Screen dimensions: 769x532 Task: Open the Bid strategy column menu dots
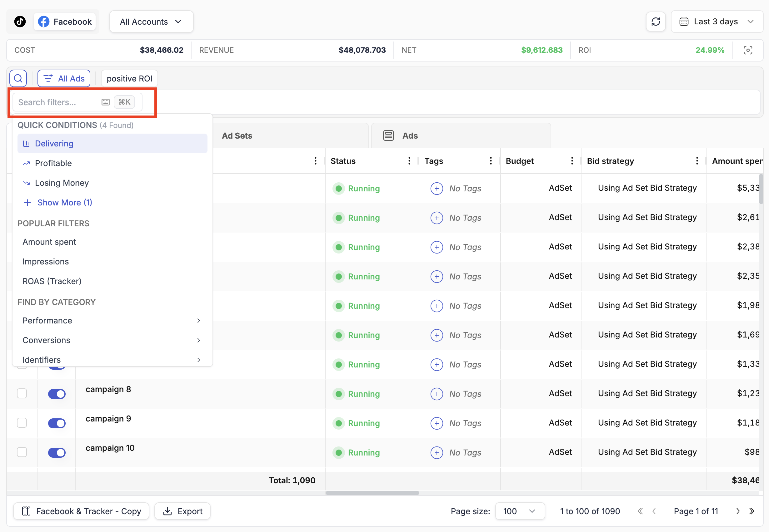(697, 161)
